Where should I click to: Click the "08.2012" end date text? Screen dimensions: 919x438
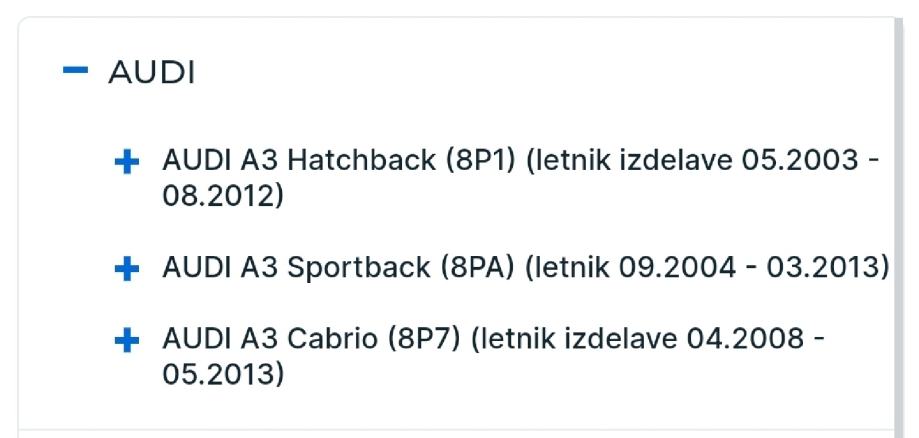click(222, 195)
